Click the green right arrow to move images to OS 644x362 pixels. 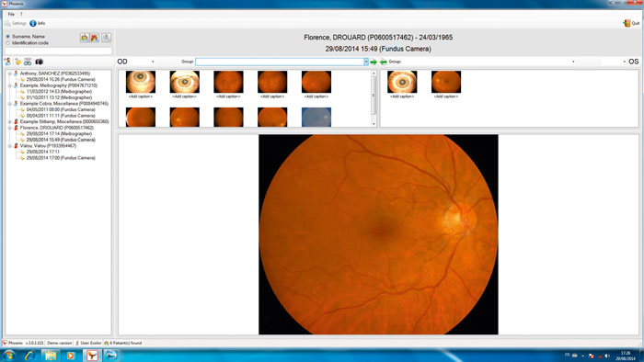(374, 62)
